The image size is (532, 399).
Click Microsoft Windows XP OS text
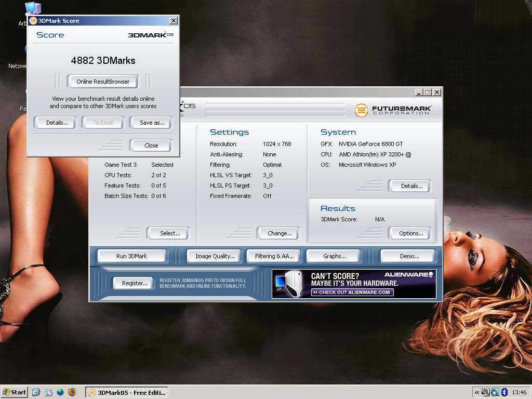pyautogui.click(x=367, y=165)
